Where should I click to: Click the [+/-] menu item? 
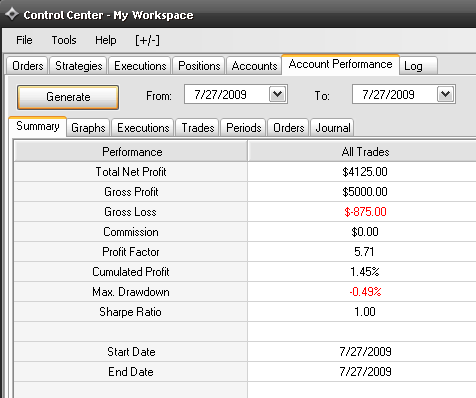click(147, 40)
